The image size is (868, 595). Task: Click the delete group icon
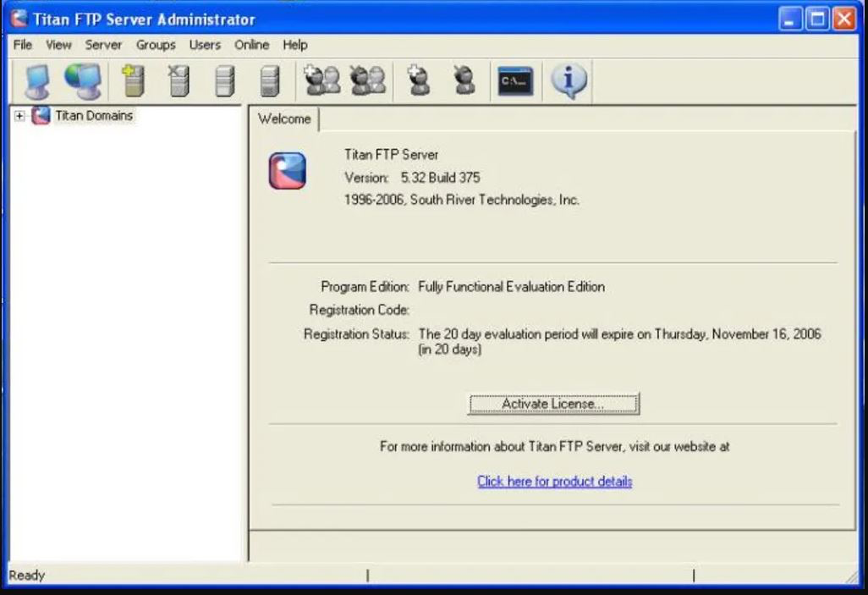point(368,81)
